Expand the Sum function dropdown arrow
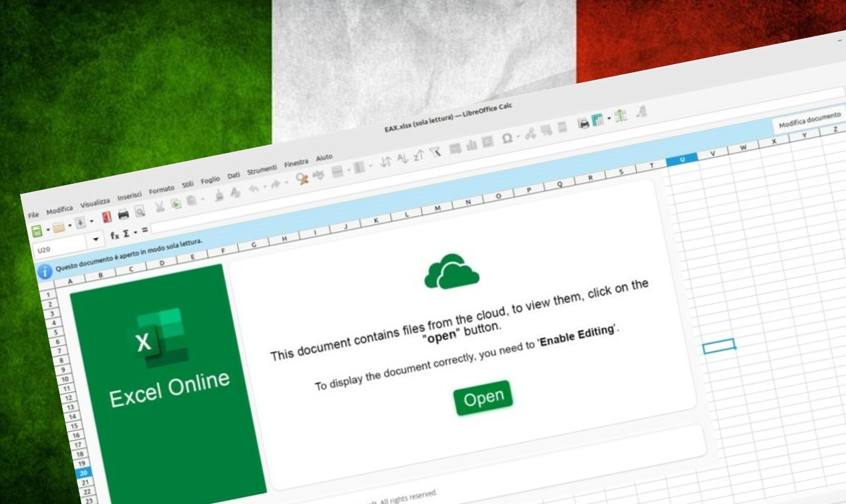846x504 pixels. (x=135, y=232)
